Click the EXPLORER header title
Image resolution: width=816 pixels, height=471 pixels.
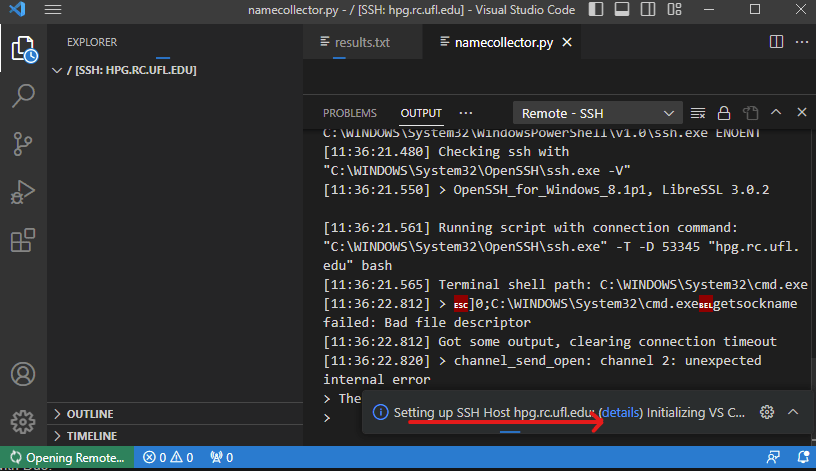(92, 42)
